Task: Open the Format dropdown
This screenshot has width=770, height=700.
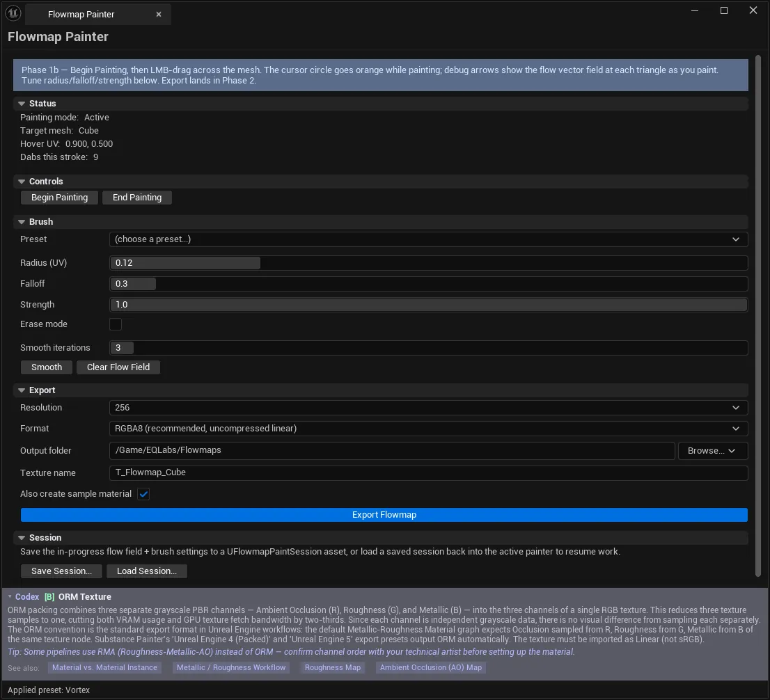Action: (x=428, y=429)
